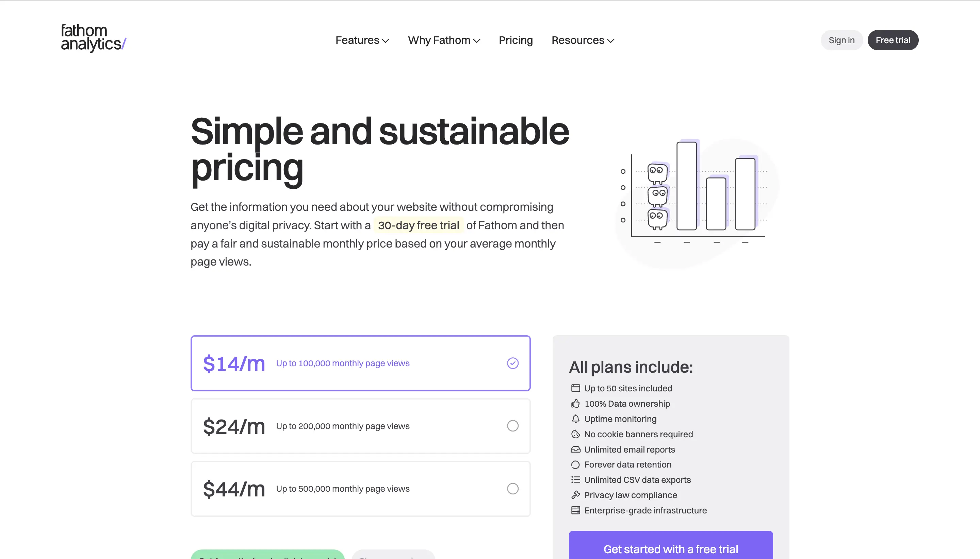The width and height of the screenshot is (980, 559).
Task: Click Get started with a free trial
Action: point(670,549)
